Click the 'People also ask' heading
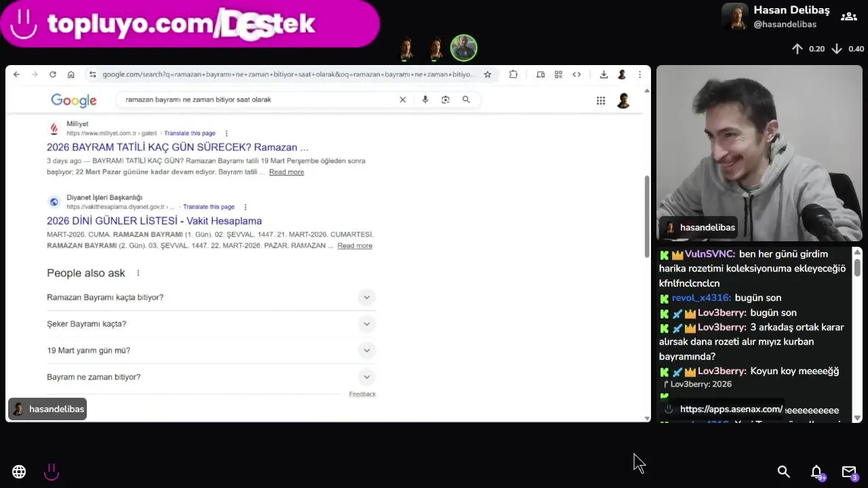Image resolution: width=868 pixels, height=488 pixels. (86, 273)
